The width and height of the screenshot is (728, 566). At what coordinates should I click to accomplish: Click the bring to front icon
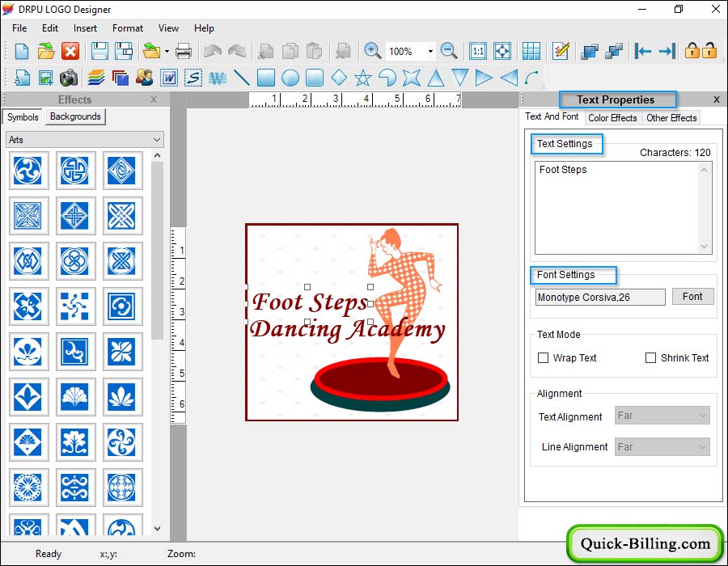pos(589,51)
